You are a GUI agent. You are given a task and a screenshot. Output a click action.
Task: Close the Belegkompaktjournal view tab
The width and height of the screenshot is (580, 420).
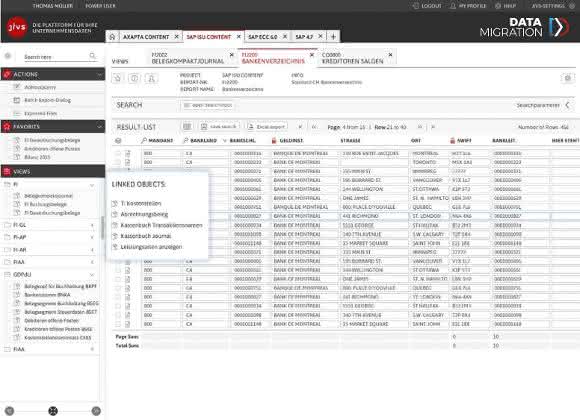click(232, 55)
